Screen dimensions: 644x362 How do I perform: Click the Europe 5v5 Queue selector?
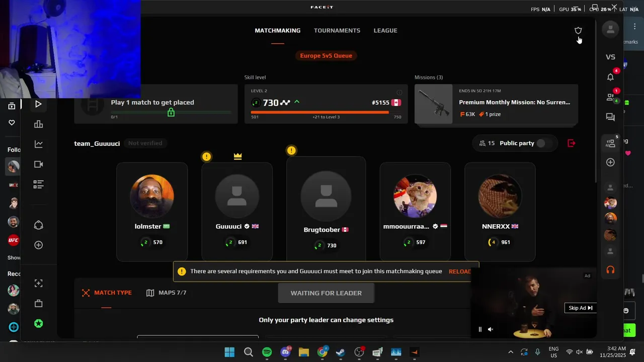coord(326,55)
